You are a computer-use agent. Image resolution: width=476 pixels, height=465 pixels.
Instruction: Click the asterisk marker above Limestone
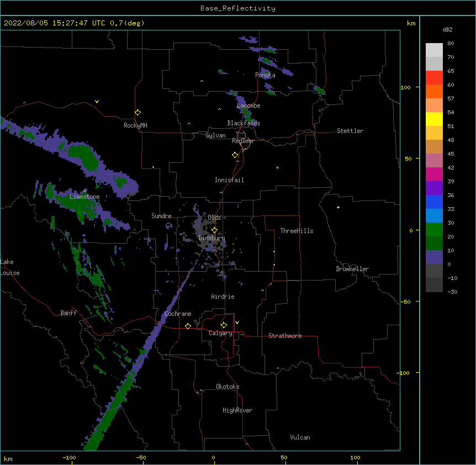(85, 191)
